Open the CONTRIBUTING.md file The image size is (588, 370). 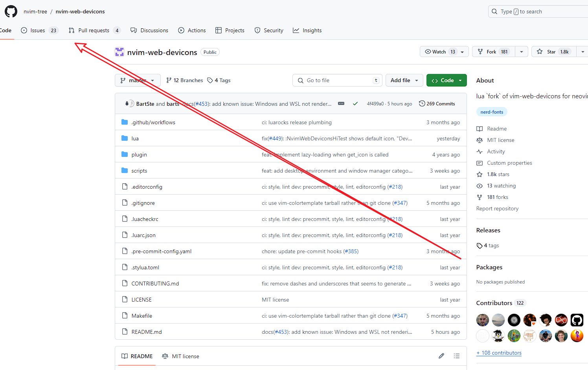155,283
